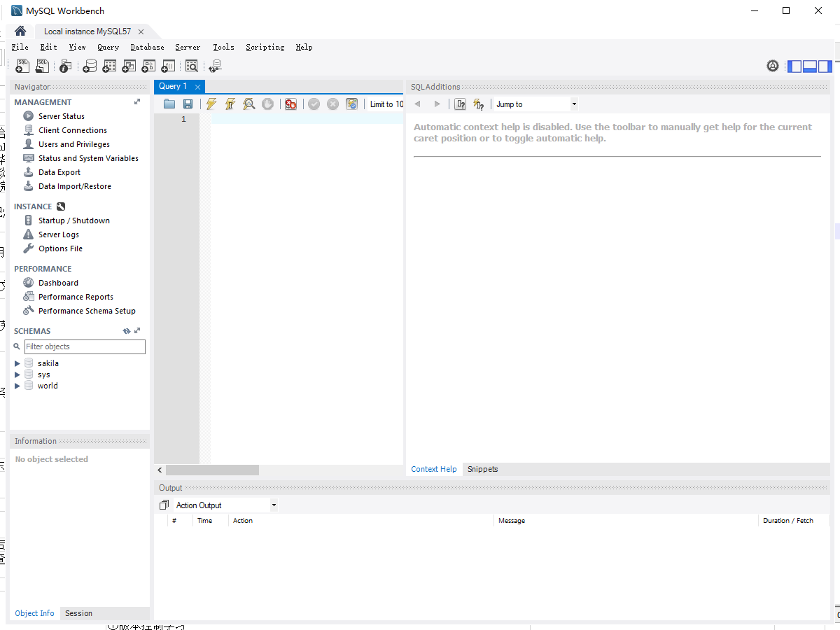Open the Edit menu
This screenshot has width=840, height=630.
tap(48, 47)
